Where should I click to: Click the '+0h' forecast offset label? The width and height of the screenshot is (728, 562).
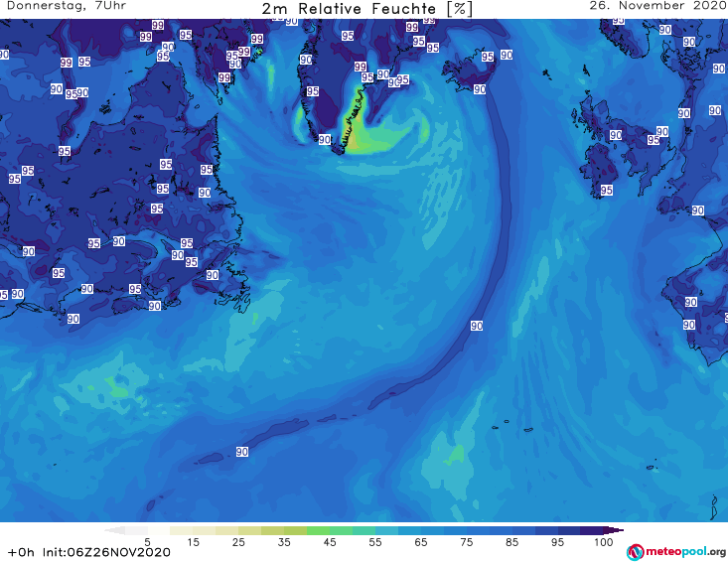[22, 552]
